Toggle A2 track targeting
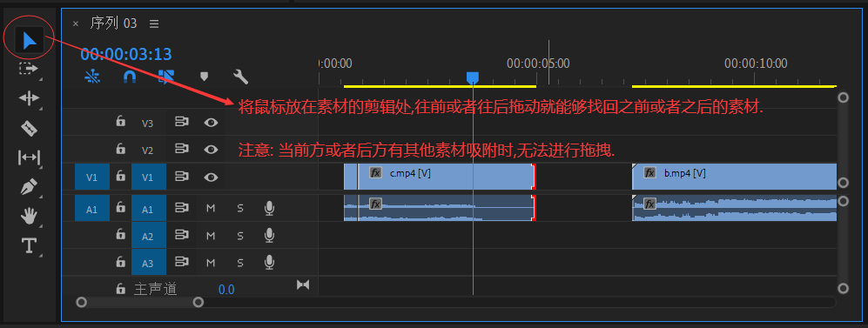The image size is (868, 328). [148, 236]
